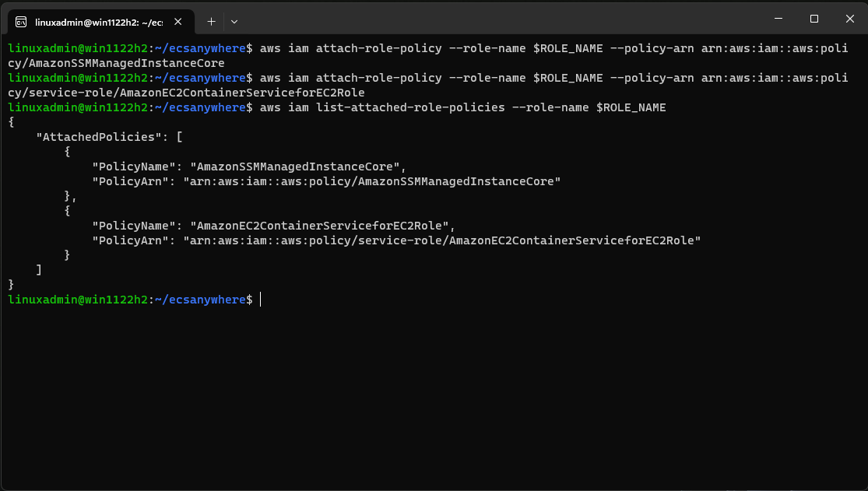Click linuxadmin@win1122h2 in the last prompt
This screenshot has width=868, height=491.
75,300
